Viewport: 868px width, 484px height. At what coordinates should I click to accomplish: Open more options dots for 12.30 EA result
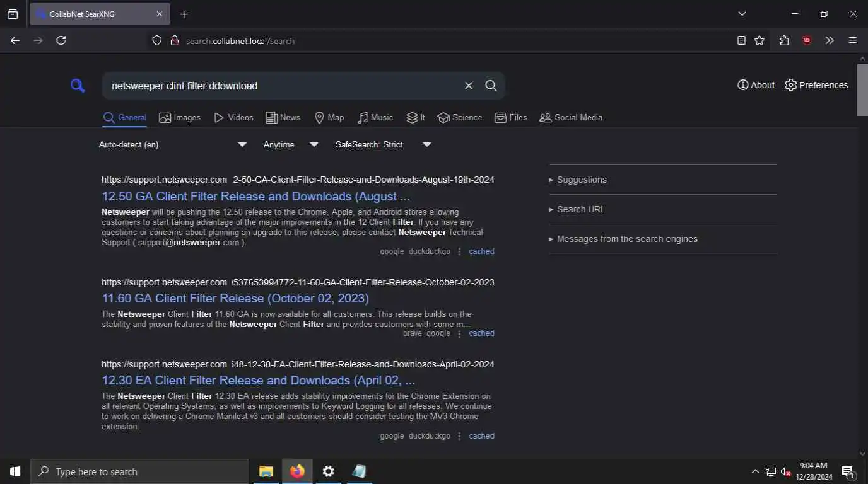pos(459,436)
